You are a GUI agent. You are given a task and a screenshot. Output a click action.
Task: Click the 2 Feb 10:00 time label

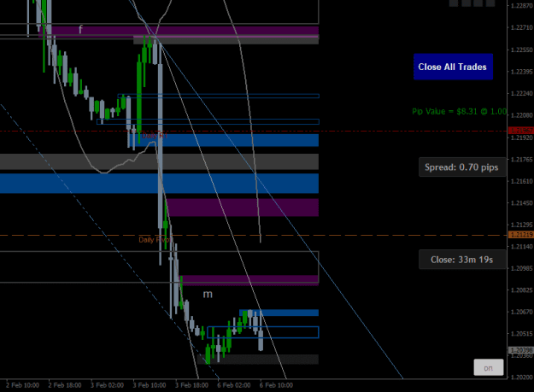pos(22,385)
